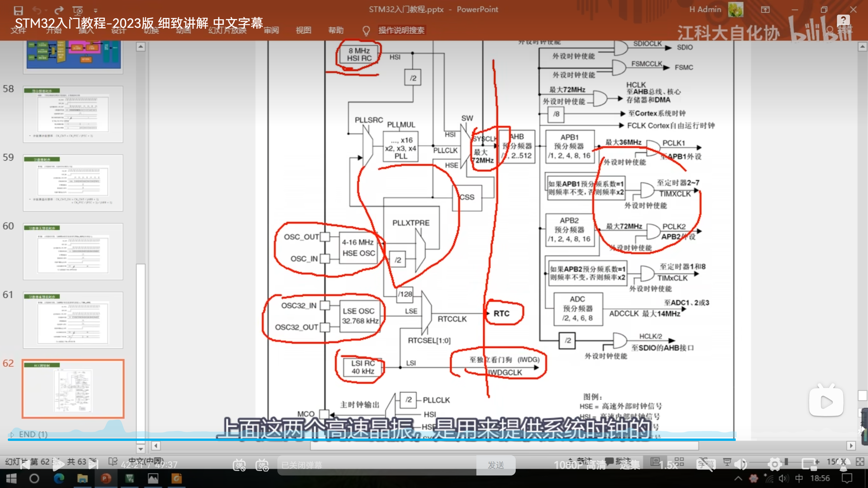Viewport: 868px width, 488px height.
Task: Open the player settings gear
Action: tap(774, 464)
